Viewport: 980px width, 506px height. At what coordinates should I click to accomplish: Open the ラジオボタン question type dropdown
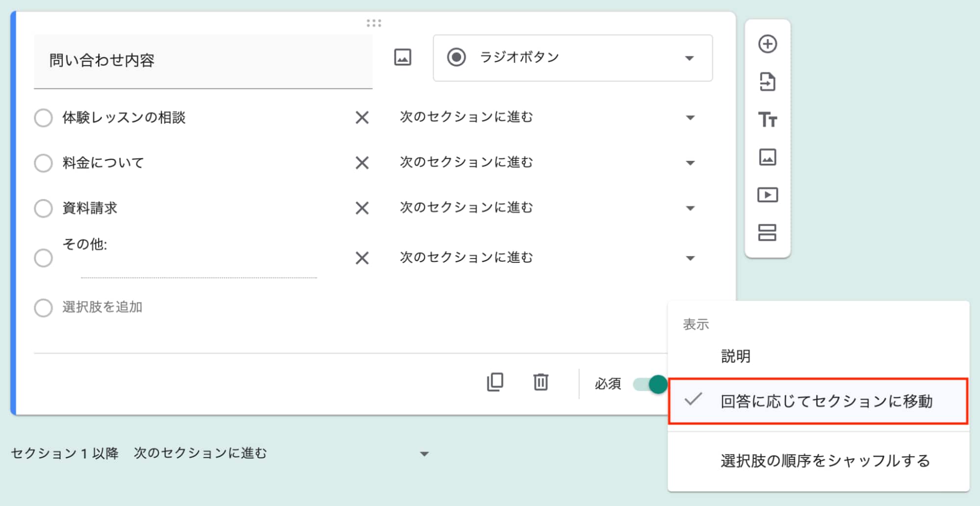(573, 58)
